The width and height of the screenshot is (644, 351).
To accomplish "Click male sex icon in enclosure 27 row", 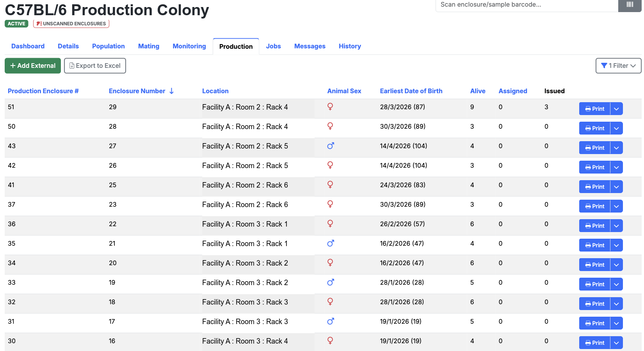I will 331,146.
